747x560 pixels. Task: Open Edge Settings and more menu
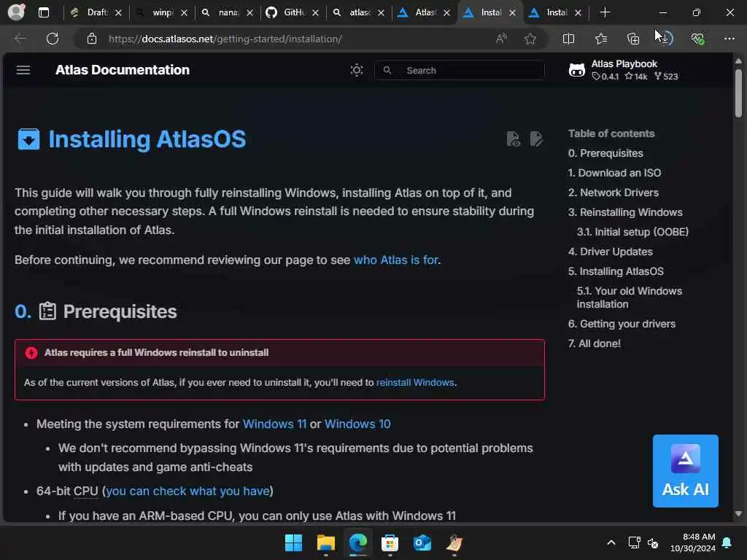click(x=729, y=39)
